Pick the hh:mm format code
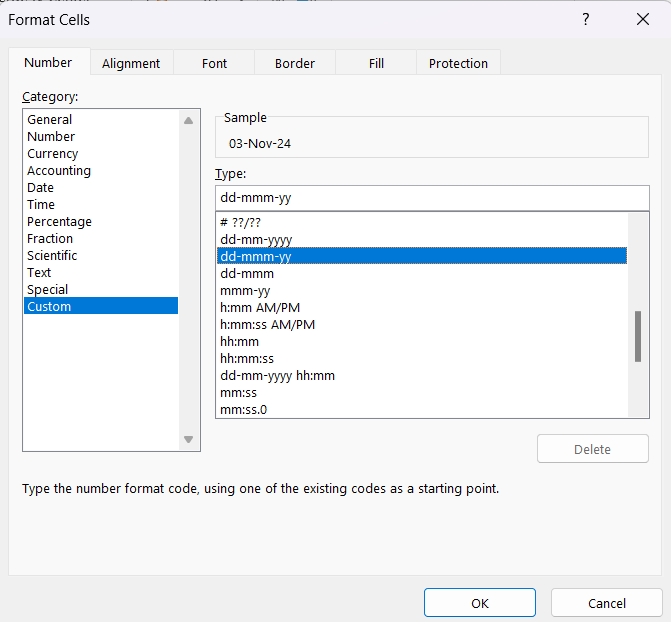 (x=422, y=341)
